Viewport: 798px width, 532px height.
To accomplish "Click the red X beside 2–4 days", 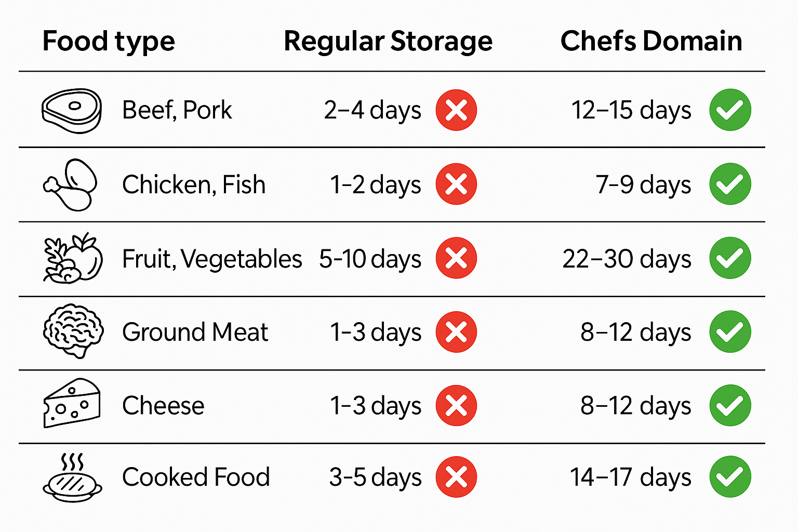I will pyautogui.click(x=456, y=110).
